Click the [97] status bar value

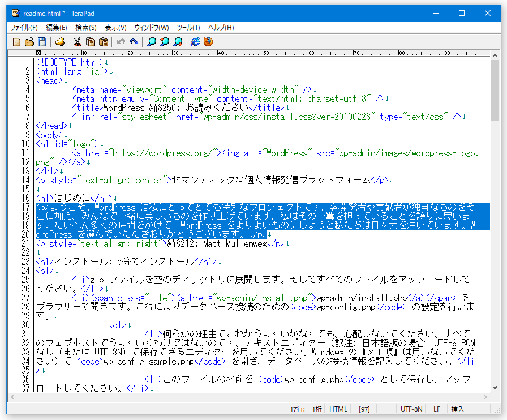click(x=364, y=409)
